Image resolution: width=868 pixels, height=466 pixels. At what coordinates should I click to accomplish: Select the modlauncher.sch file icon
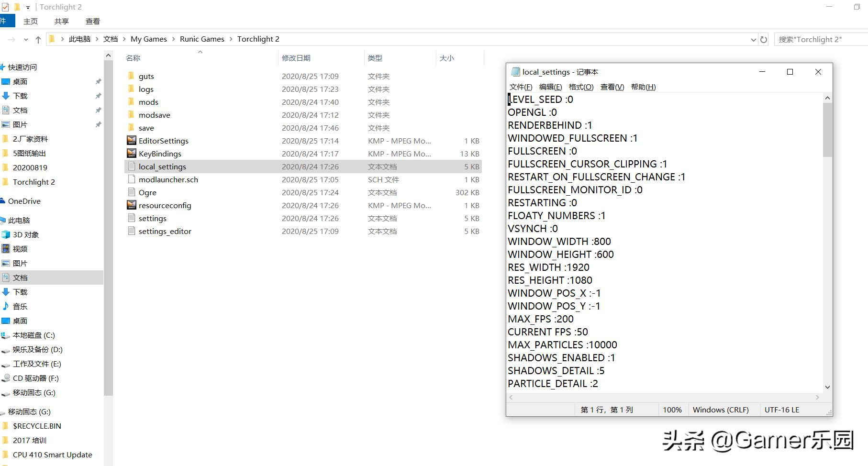(x=132, y=179)
